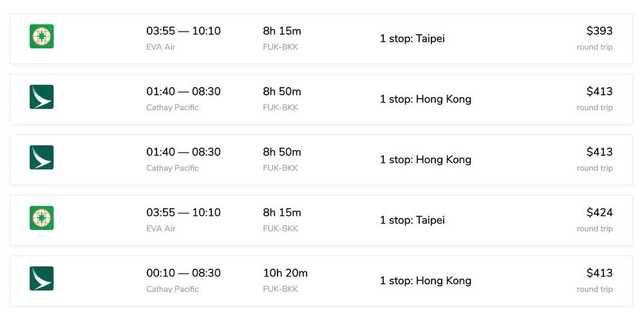Click the 03:55 — 10:10 time on $393 flight

click(184, 31)
